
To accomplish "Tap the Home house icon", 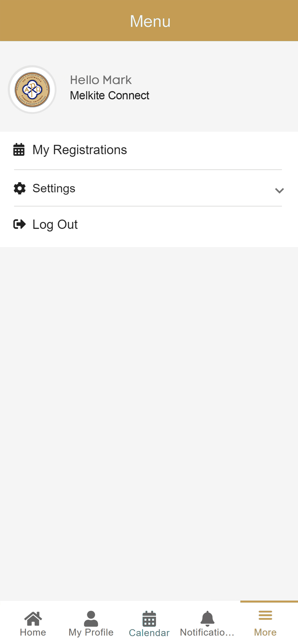I will (x=33, y=618).
